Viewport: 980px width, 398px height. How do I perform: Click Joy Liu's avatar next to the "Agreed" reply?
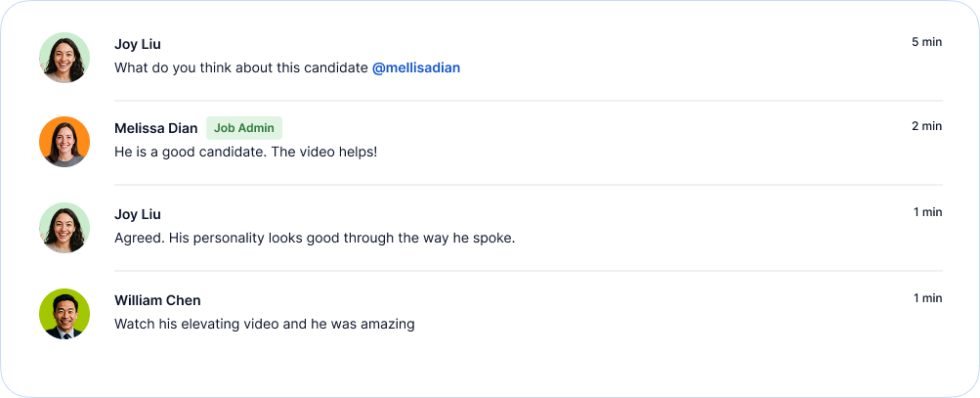point(64,228)
